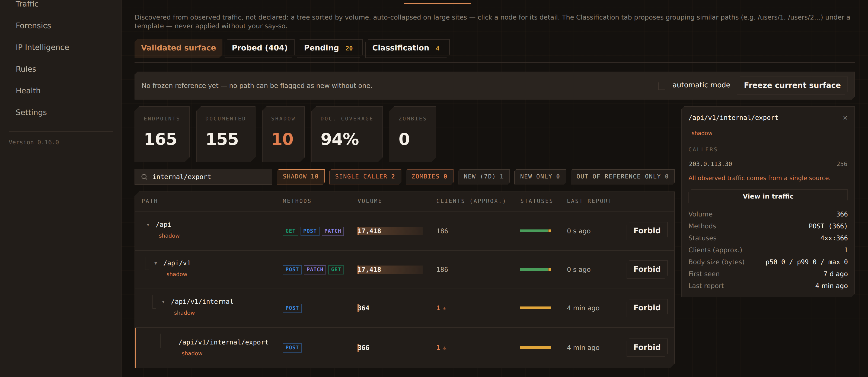Click the PATH column header

[150, 201]
